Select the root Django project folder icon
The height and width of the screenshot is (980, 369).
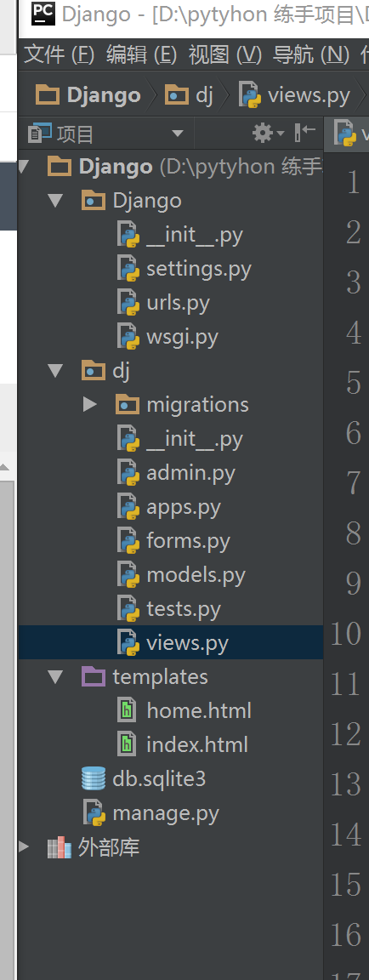(x=60, y=166)
